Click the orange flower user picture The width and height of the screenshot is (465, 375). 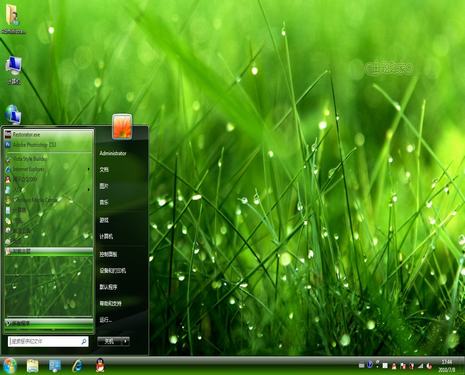pyautogui.click(x=122, y=126)
